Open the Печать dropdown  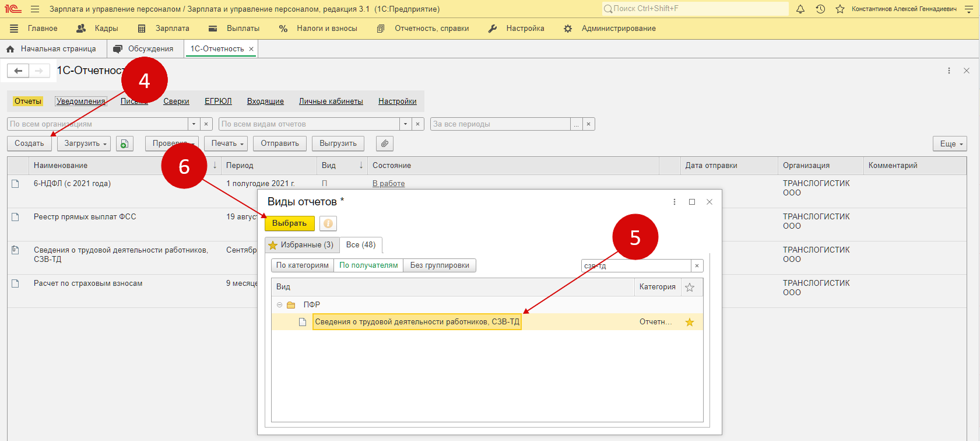(x=226, y=143)
